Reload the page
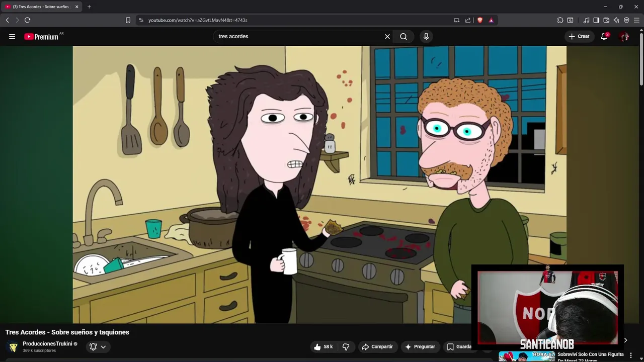Viewport: 644px width, 362px height. (28, 20)
